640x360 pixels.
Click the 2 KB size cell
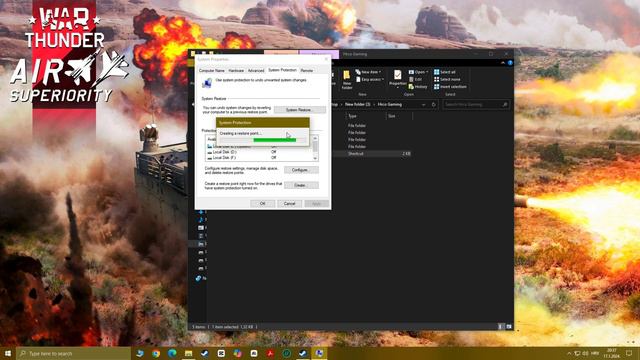click(407, 153)
